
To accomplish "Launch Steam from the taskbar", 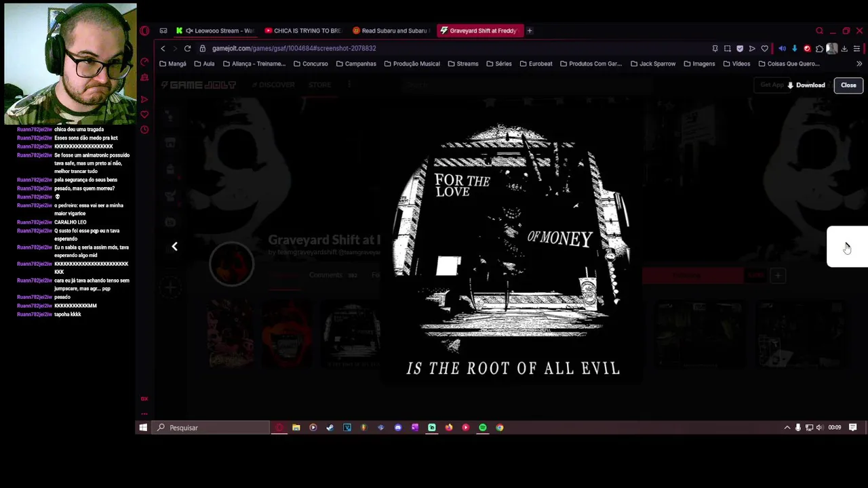I will pyautogui.click(x=330, y=428).
